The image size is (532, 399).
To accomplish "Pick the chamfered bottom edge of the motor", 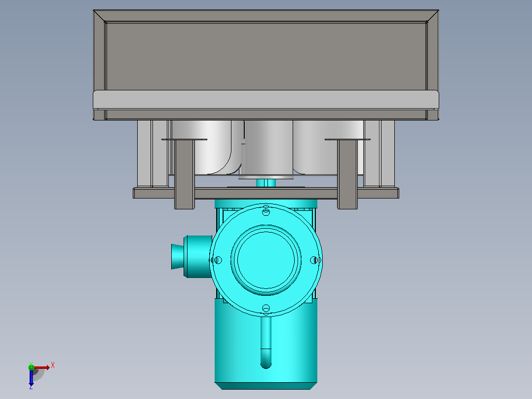I will pyautogui.click(x=266, y=386).
